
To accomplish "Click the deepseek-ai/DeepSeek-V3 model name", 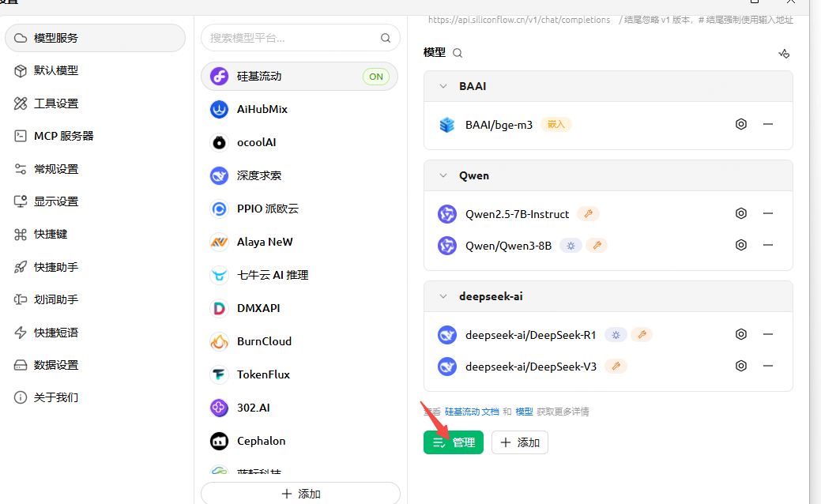I will coord(531,367).
